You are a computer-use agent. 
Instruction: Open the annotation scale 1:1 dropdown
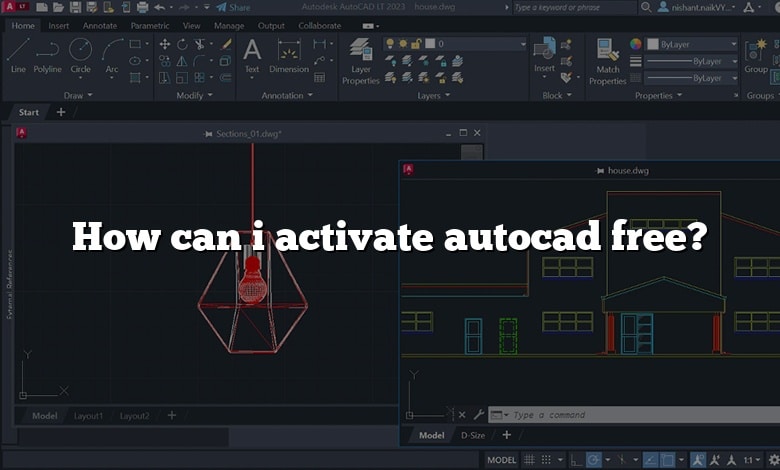752,460
